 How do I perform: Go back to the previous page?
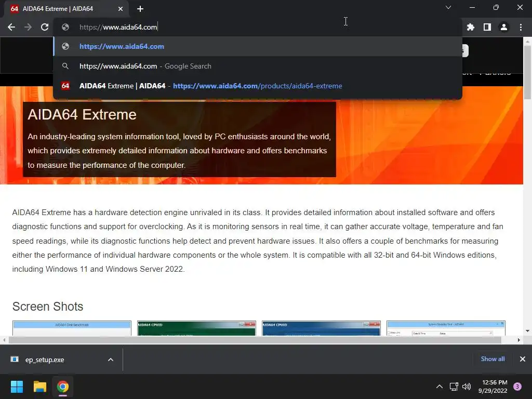point(11,27)
